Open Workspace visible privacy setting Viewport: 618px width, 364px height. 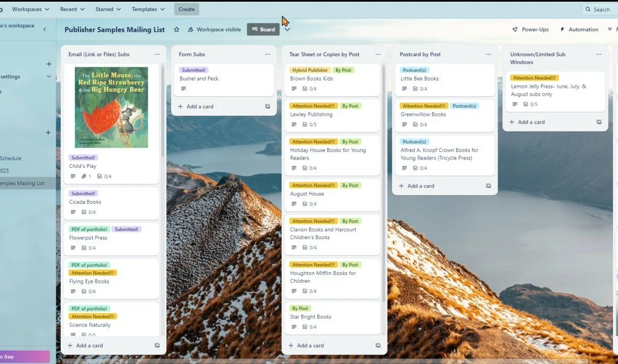[x=214, y=30]
